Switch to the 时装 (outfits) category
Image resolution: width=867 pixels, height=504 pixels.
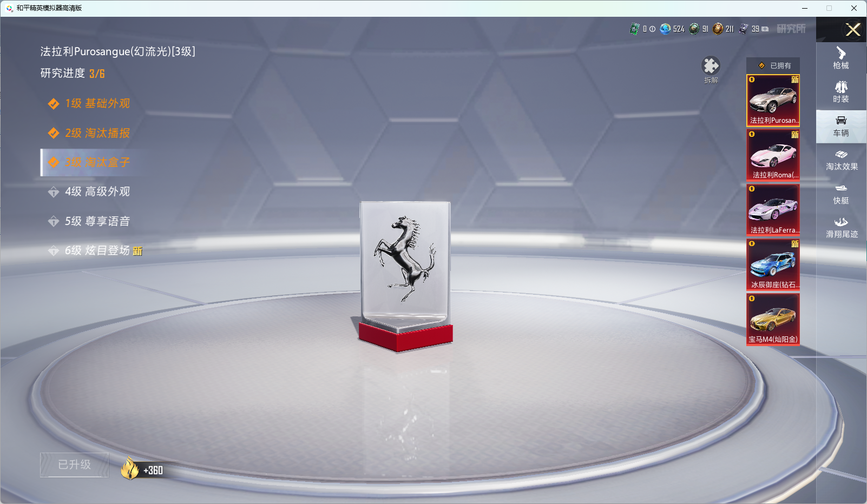840,92
